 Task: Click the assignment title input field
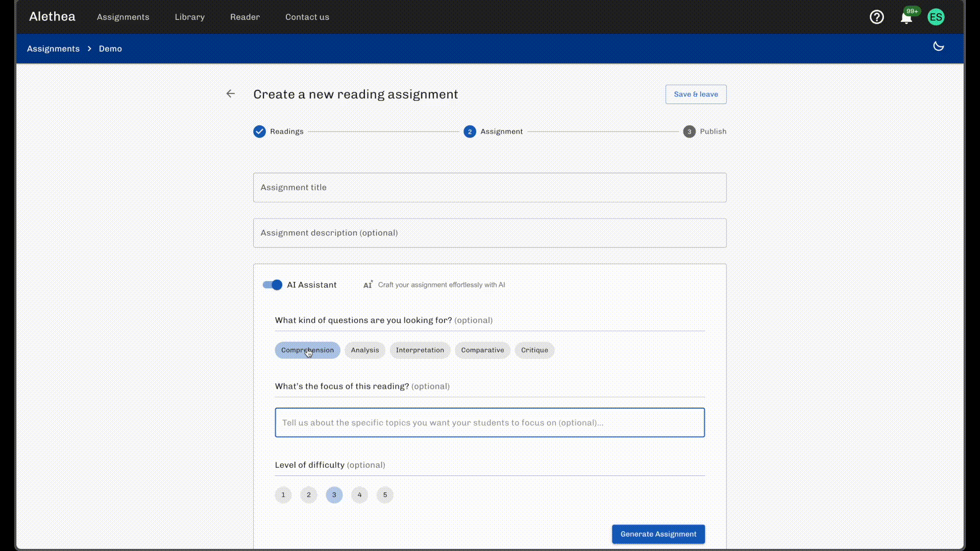489,187
